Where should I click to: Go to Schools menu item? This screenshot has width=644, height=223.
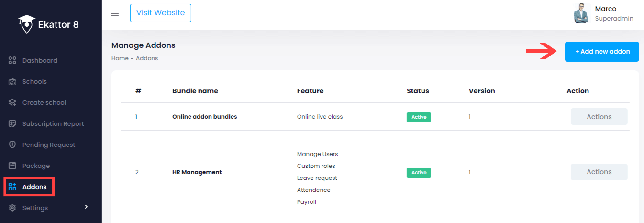click(x=34, y=82)
